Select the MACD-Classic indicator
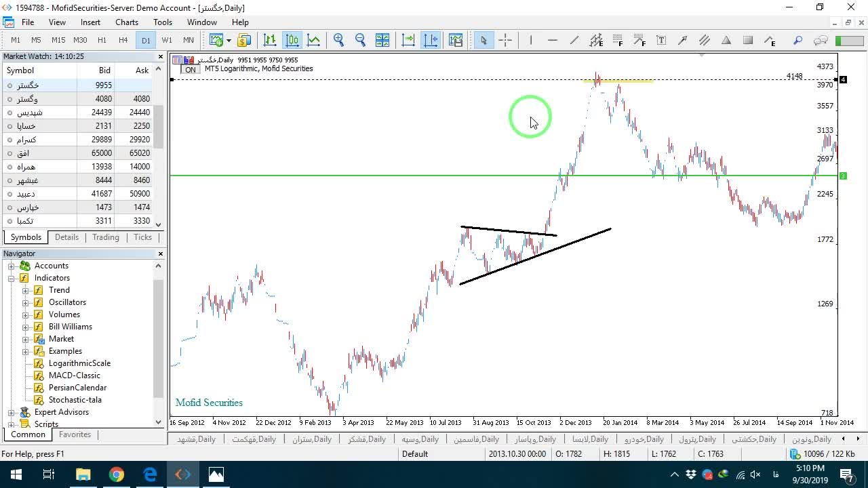Viewport: 868px width, 488px height. point(74,375)
